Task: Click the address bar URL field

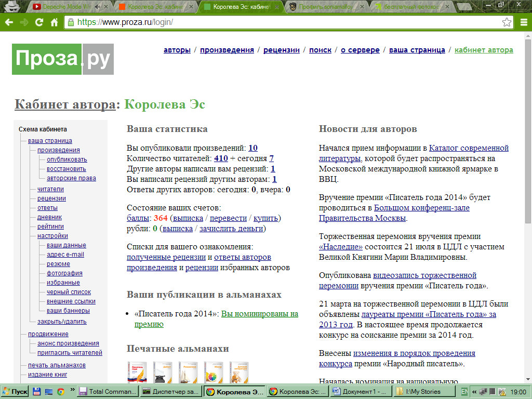Action: pyautogui.click(x=286, y=22)
